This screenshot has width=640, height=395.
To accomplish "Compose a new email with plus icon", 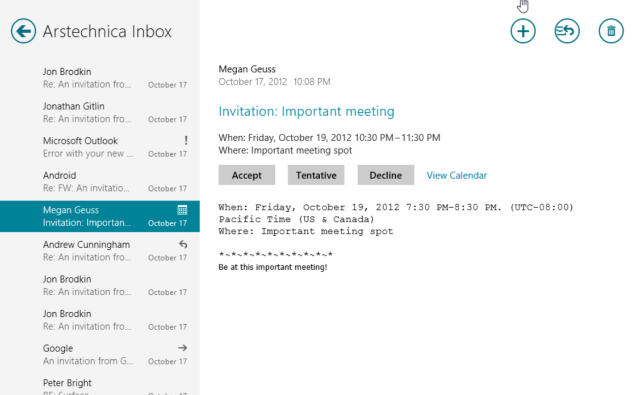I will pos(523,31).
